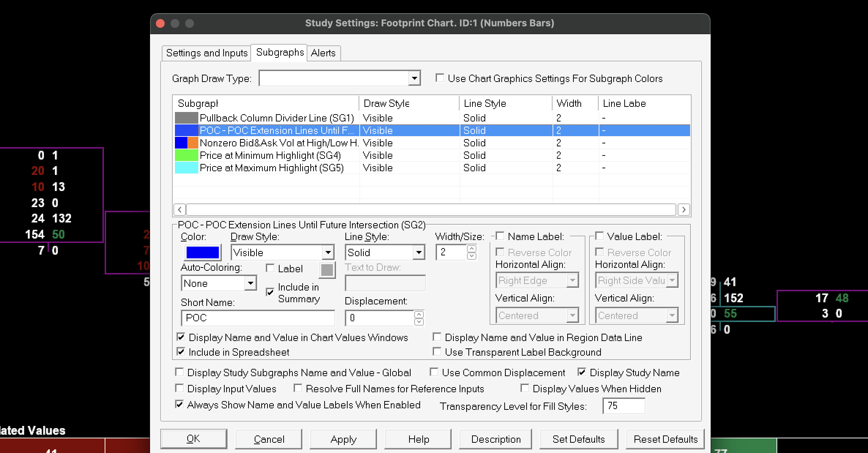Switch to the Settings and Inputs tab
The height and width of the screenshot is (453, 868).
(x=207, y=53)
